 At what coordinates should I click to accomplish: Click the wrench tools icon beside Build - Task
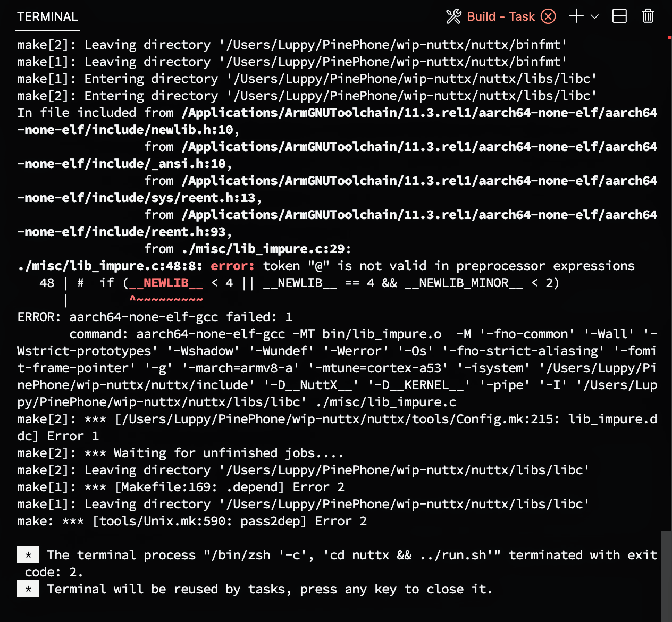point(453,16)
